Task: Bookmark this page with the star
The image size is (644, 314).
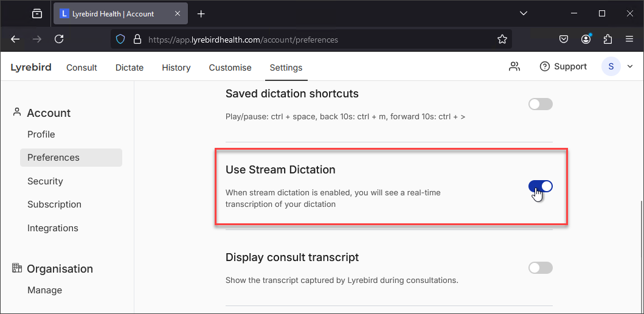Action: 502,40
